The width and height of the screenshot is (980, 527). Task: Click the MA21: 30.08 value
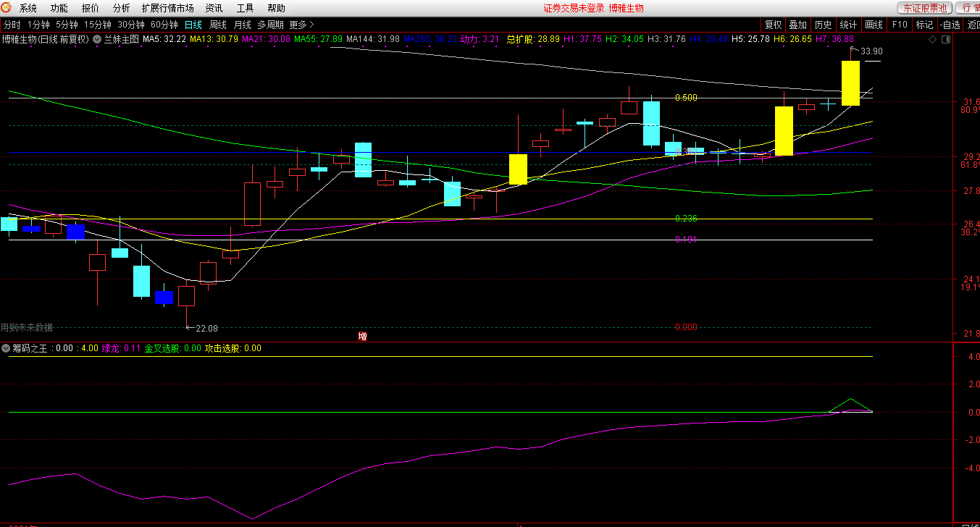point(266,39)
